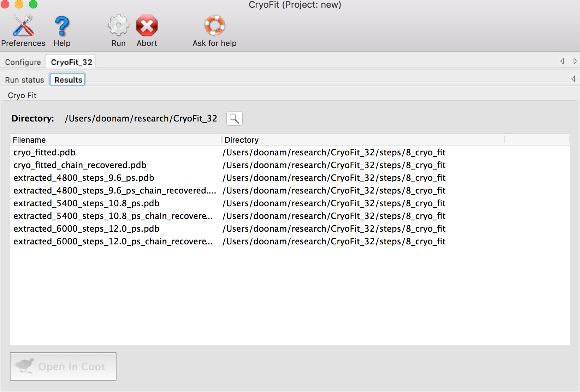The image size is (580, 392).
Task: Switch to the Run status tab
Action: (x=24, y=79)
